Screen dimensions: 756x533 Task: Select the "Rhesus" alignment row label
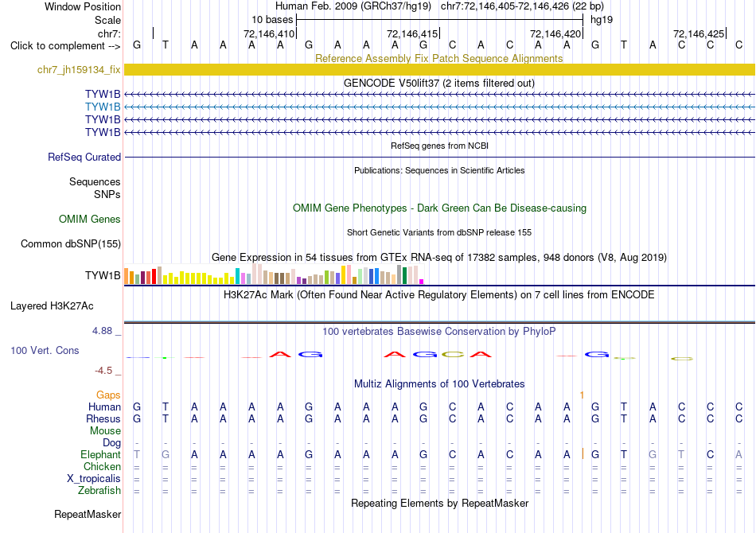[x=103, y=418]
